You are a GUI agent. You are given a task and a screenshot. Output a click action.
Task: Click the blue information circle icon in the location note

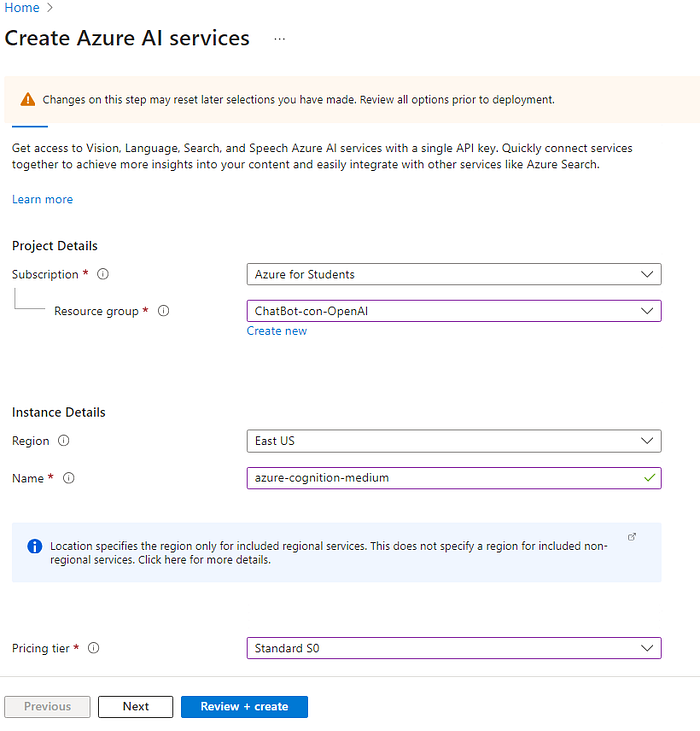click(x=35, y=546)
